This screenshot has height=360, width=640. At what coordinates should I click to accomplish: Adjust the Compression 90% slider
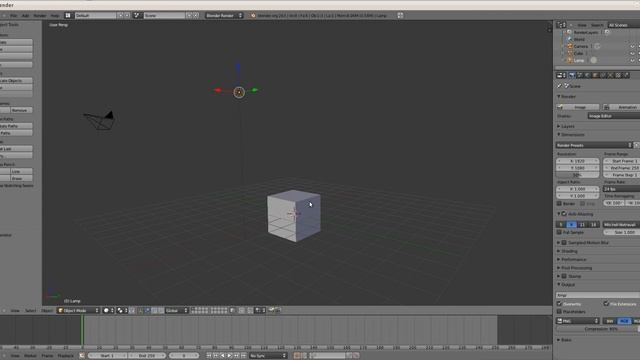pyautogui.click(x=598, y=329)
